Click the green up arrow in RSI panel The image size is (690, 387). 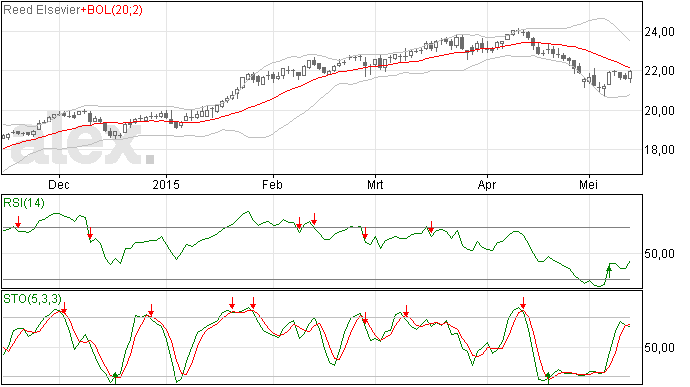click(609, 272)
